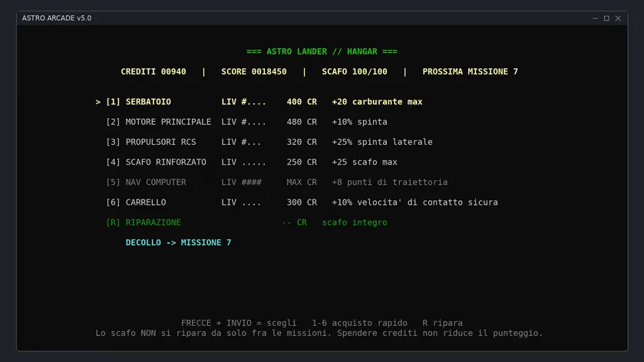The height and width of the screenshot is (362, 644).
Task: Click '+20 carburante max' description
Action: pyautogui.click(x=377, y=102)
